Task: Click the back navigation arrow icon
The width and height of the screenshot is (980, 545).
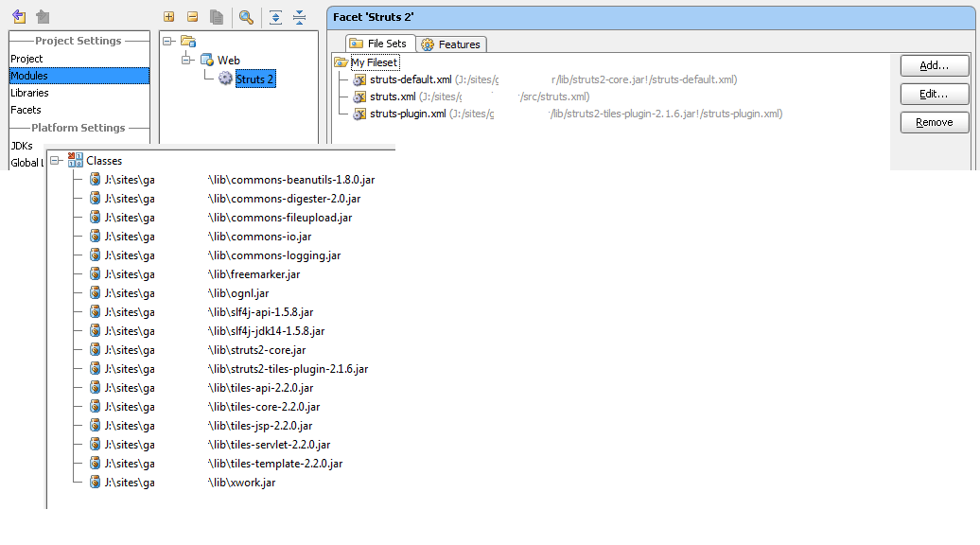Action: click(18, 17)
